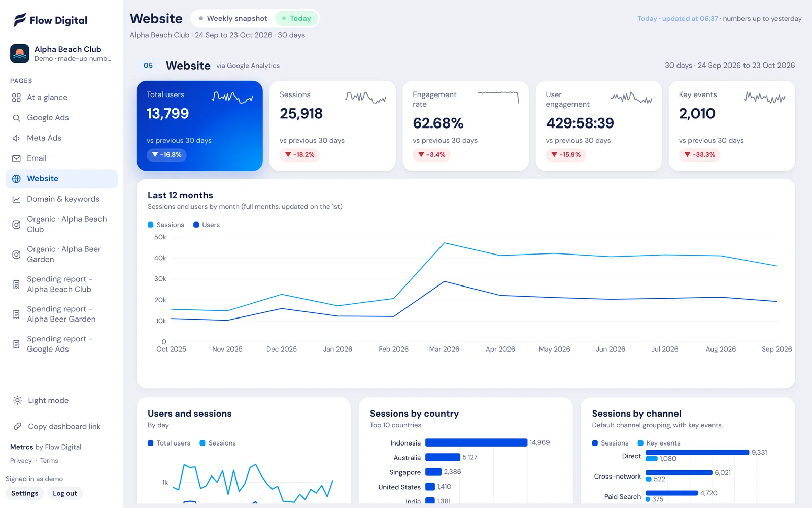This screenshot has width=812, height=508.
Task: Click the Log out button
Action: pos(65,493)
